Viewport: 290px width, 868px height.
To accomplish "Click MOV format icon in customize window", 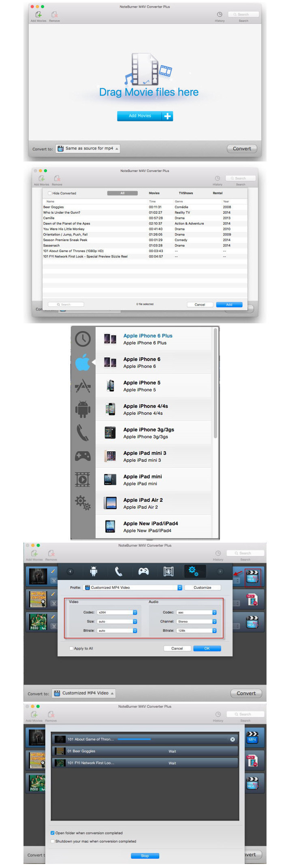I will click(252, 600).
